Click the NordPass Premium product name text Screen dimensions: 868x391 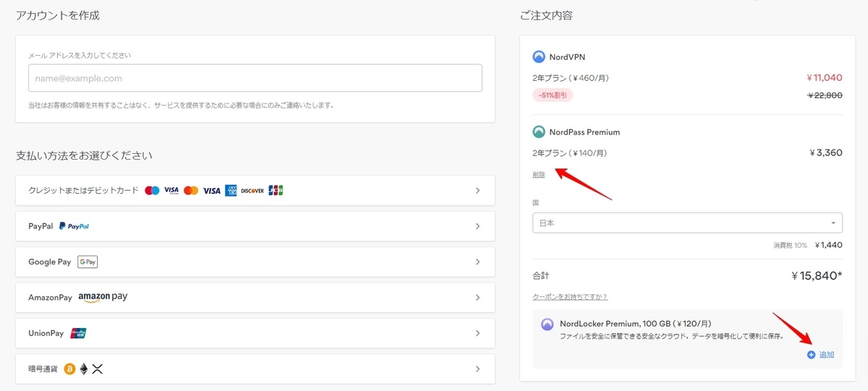coord(584,132)
